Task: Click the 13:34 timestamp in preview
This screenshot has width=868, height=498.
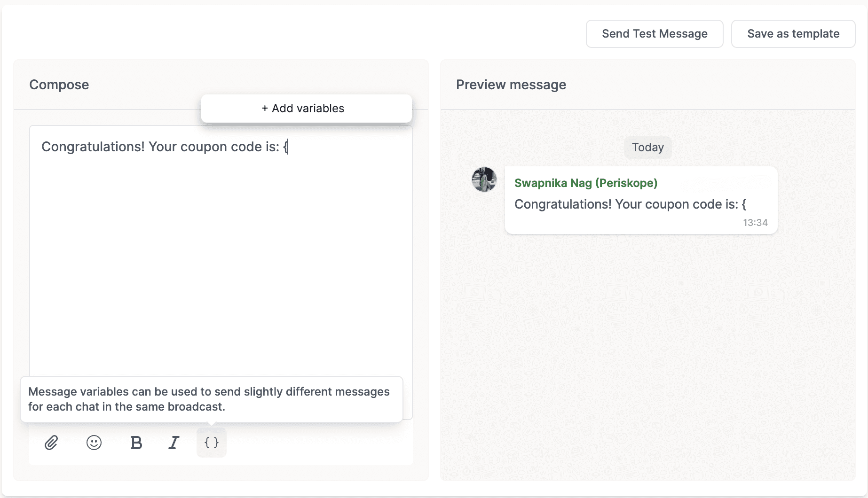Action: 755,223
